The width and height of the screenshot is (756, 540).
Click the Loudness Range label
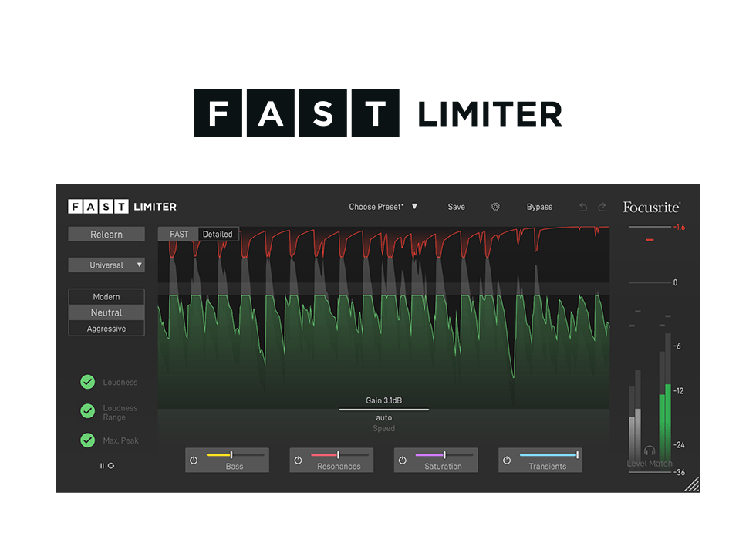click(120, 412)
